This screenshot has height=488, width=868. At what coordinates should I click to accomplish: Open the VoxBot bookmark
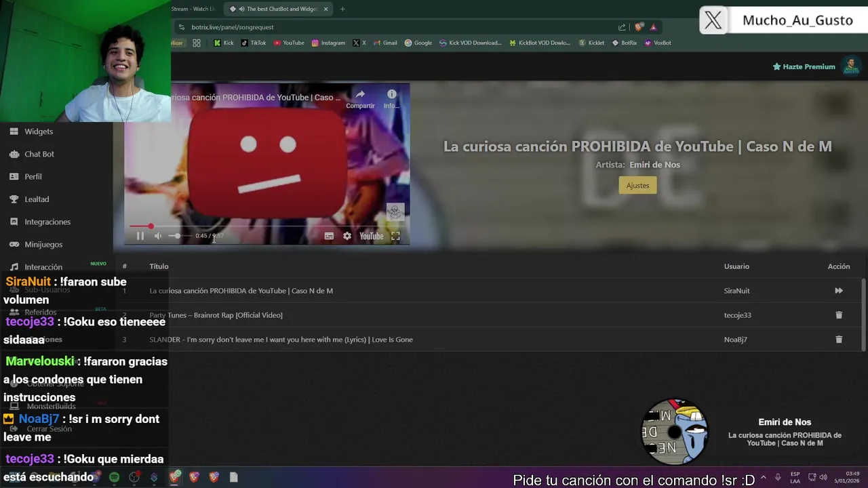tap(658, 43)
